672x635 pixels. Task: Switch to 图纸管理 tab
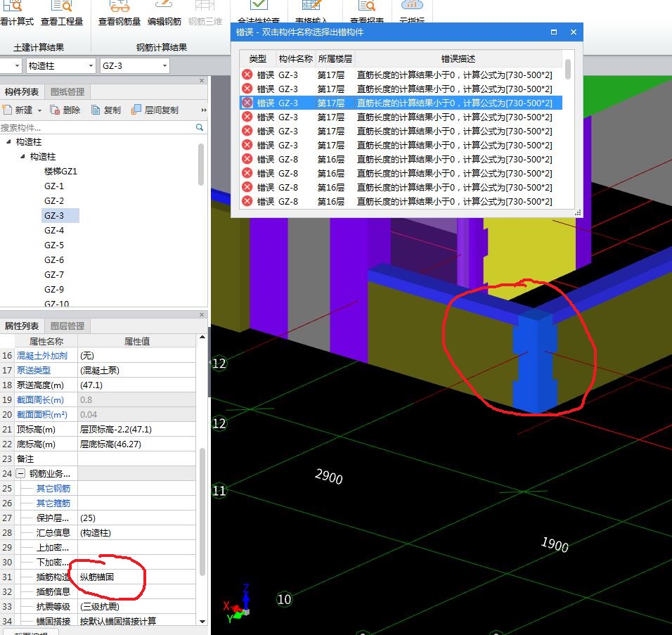[x=67, y=91]
